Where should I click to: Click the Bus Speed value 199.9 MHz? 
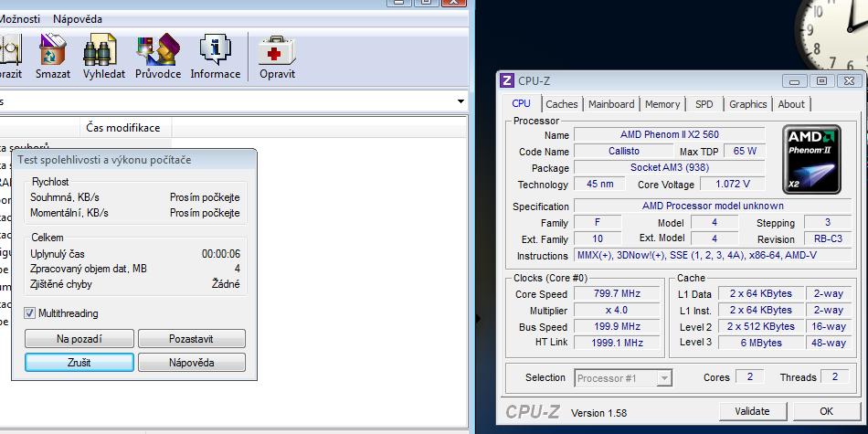[617, 326]
